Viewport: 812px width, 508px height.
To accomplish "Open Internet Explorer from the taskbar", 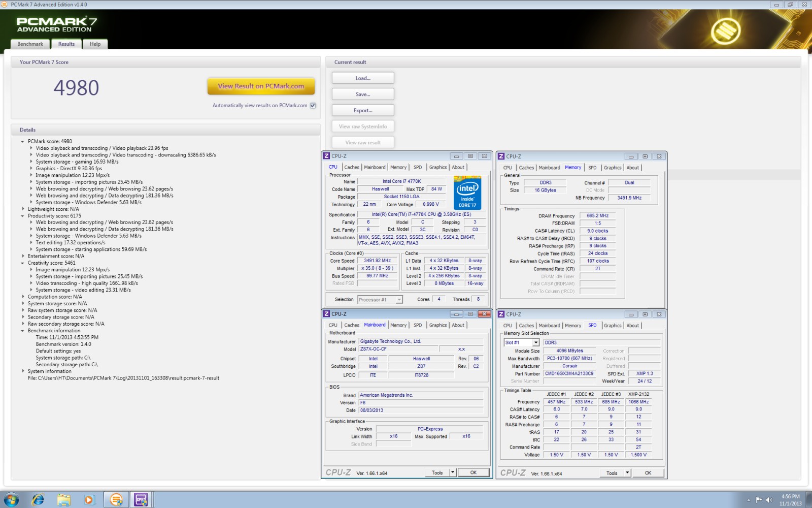I will tap(38, 500).
